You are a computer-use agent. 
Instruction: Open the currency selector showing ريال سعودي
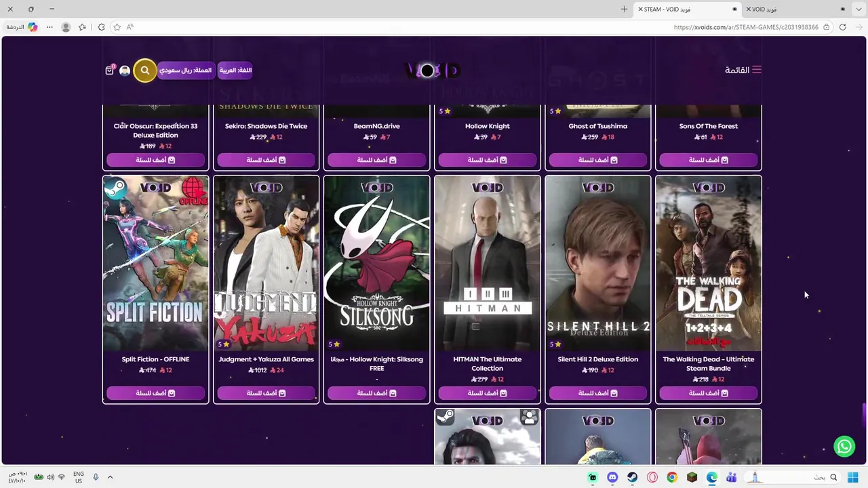[x=186, y=70]
